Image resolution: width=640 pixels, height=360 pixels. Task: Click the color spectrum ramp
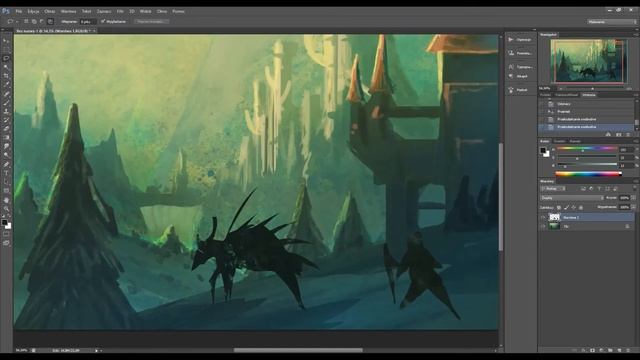589,174
